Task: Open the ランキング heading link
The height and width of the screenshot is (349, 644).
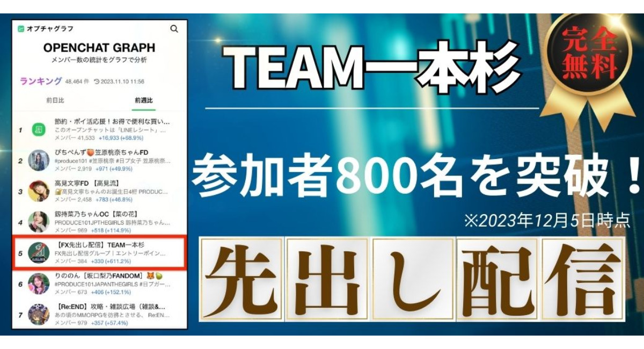Action: click(x=41, y=81)
